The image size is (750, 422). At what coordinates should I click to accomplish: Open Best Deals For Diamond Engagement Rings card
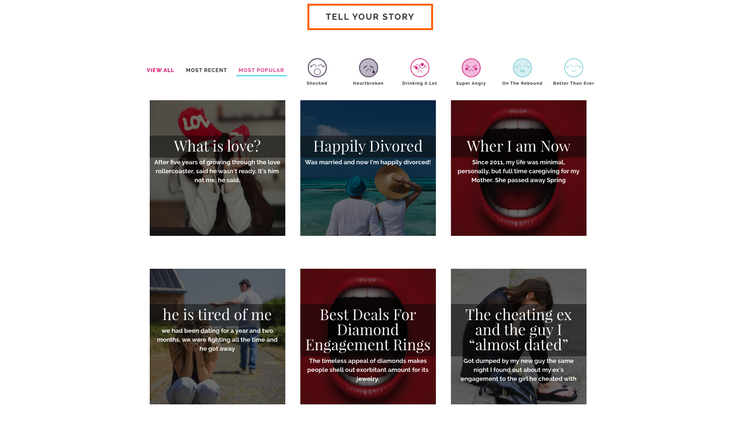[368, 336]
